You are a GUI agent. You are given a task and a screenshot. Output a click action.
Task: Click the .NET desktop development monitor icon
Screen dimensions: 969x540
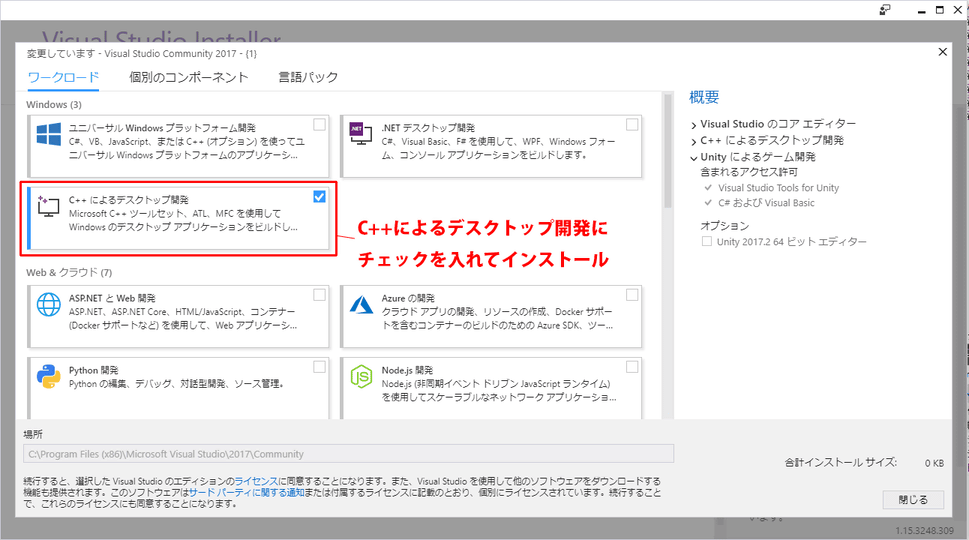361,133
